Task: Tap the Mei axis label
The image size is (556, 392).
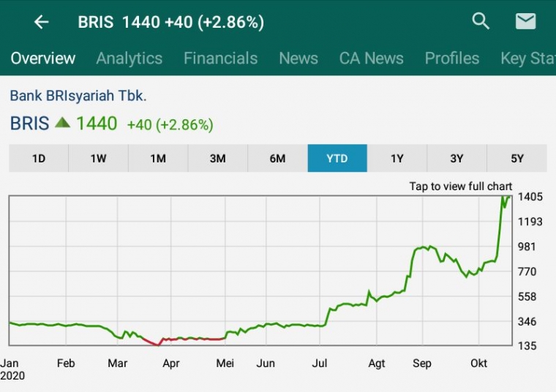Action: pos(225,363)
